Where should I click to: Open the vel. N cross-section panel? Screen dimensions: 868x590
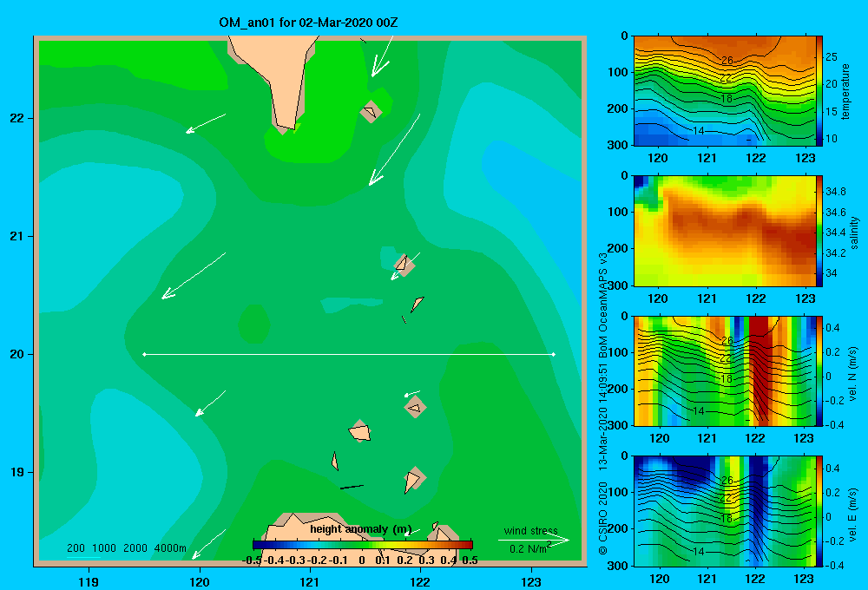[724, 370]
